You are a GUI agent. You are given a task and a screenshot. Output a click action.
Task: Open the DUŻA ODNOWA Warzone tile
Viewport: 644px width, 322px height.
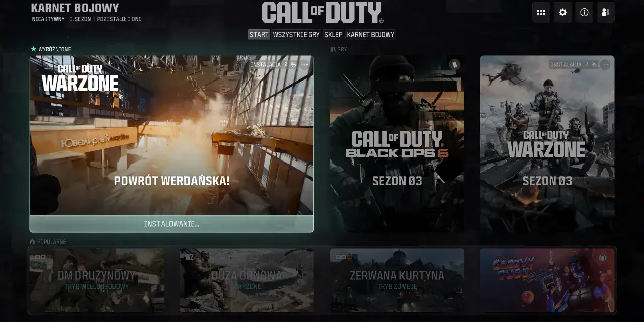(247, 280)
